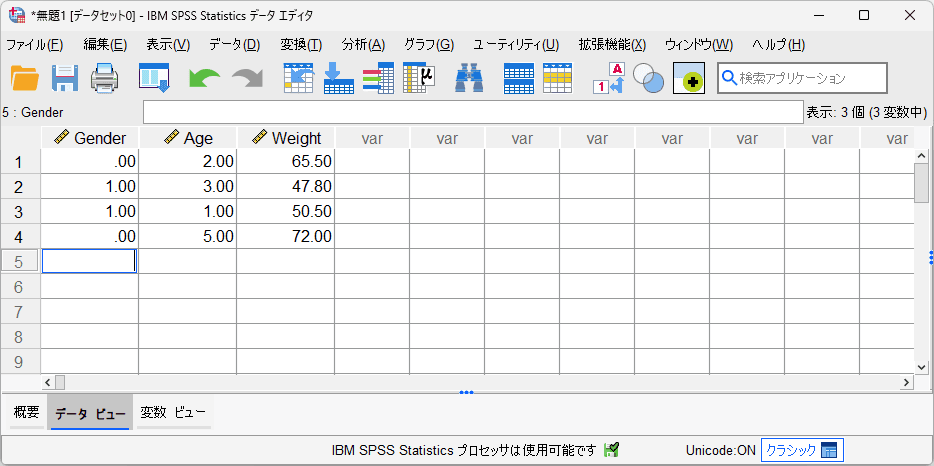The image size is (934, 466).
Task: Open the ヘルプ(H) menu
Action: coord(779,45)
